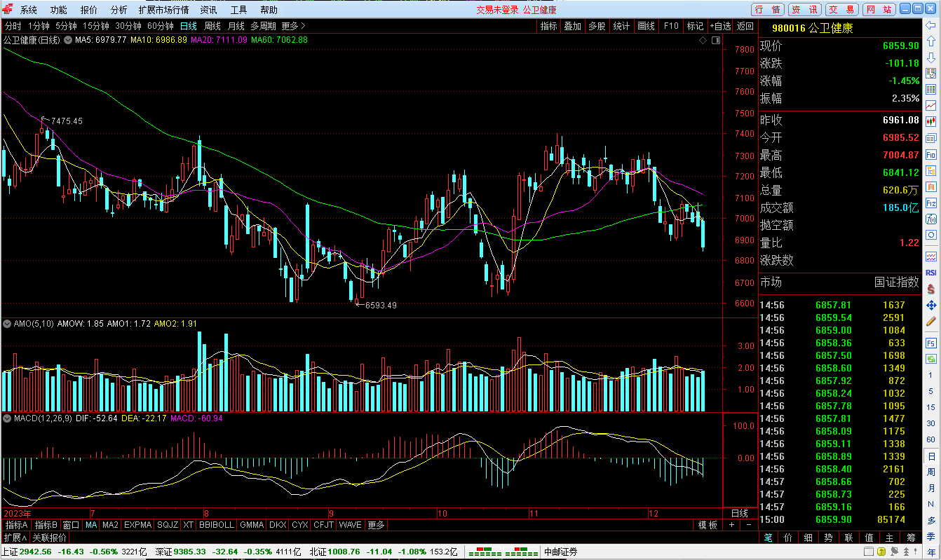
Task: Select the RSI indicator sidebar icon
Action: 931,273
